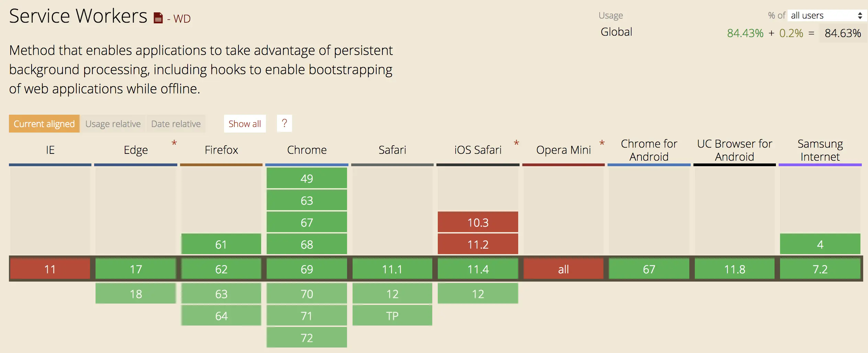
Task: Open the 'all users' usage dropdown
Action: pyautogui.click(x=826, y=15)
